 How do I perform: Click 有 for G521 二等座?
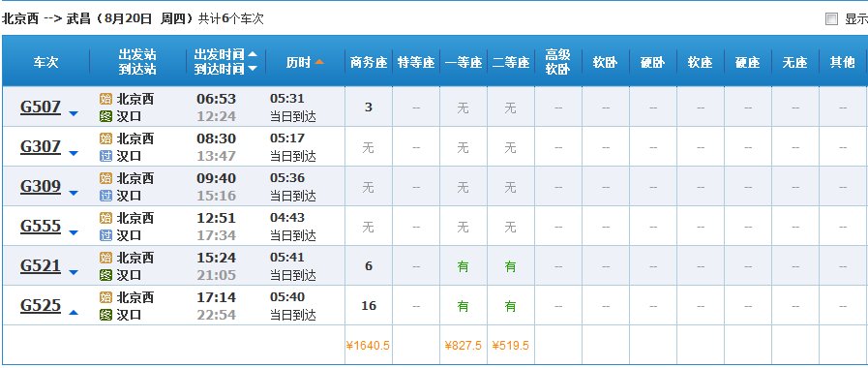pos(510,266)
